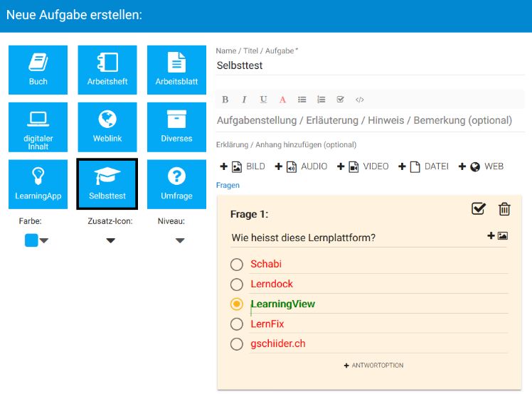The image size is (532, 394).
Task: Add a new Antwortoption
Action: pos(373,366)
